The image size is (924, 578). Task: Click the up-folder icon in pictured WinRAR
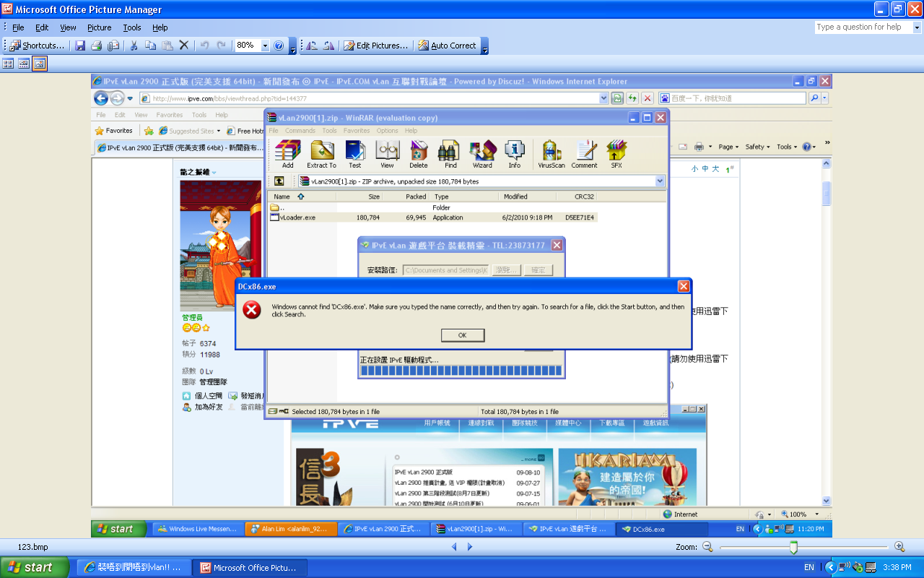click(279, 181)
